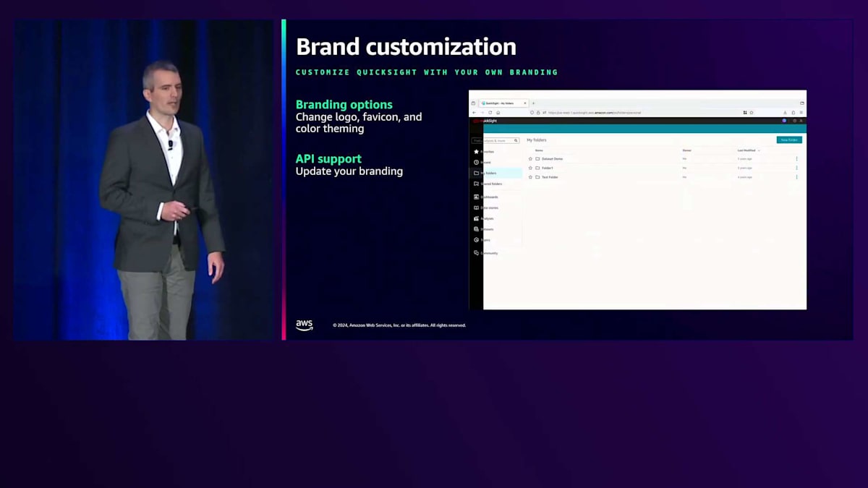Click folder icon beside Folder1
868x488 pixels.
coord(537,168)
